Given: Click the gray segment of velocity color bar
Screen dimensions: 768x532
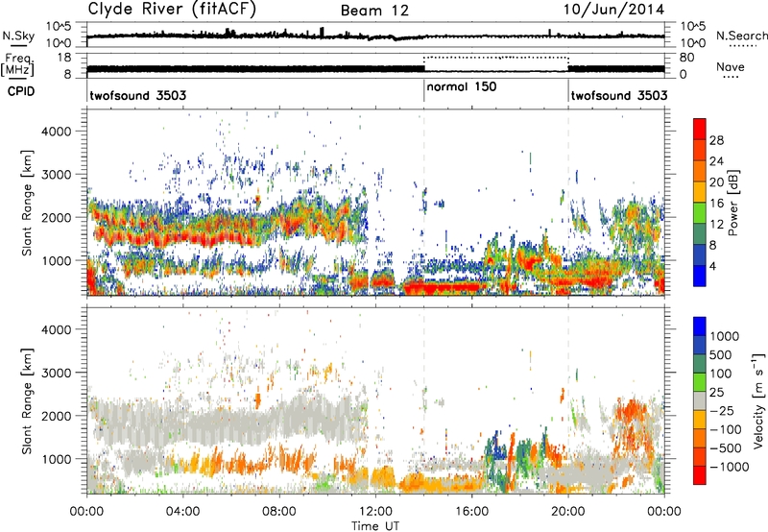Looking at the screenshot, I should point(700,400).
